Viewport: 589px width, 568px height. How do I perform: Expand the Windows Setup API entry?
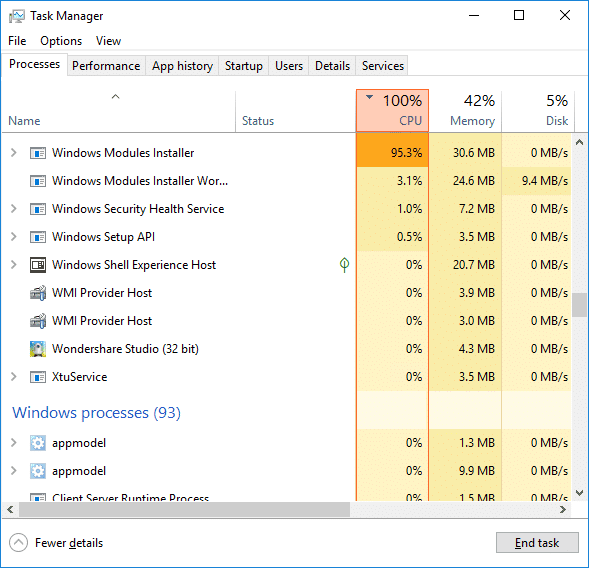coord(14,237)
